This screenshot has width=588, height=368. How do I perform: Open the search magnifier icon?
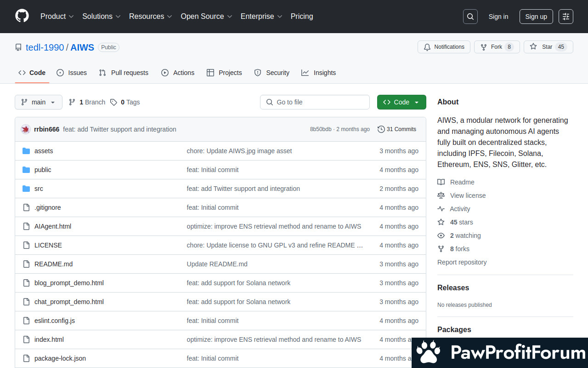tap(470, 17)
